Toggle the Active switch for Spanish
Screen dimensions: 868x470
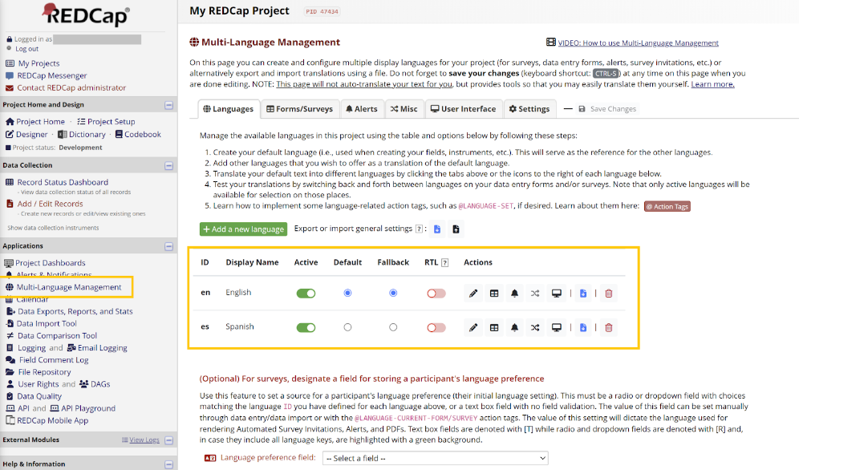point(306,327)
